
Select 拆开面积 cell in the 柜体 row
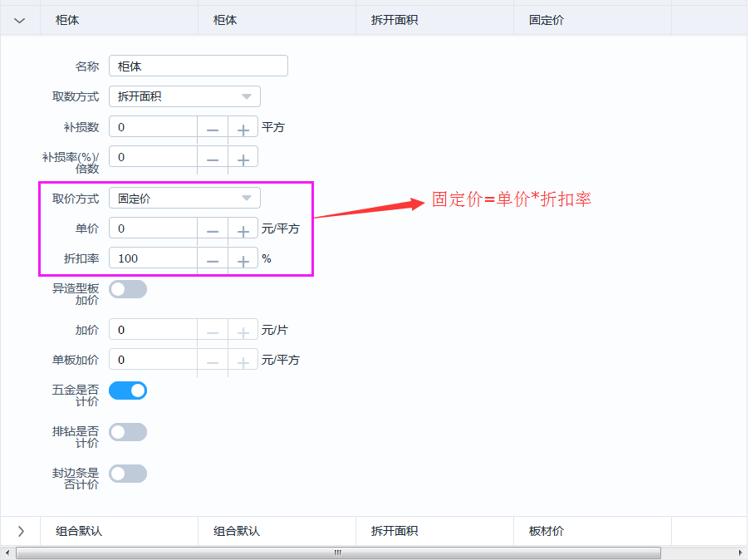click(x=434, y=20)
